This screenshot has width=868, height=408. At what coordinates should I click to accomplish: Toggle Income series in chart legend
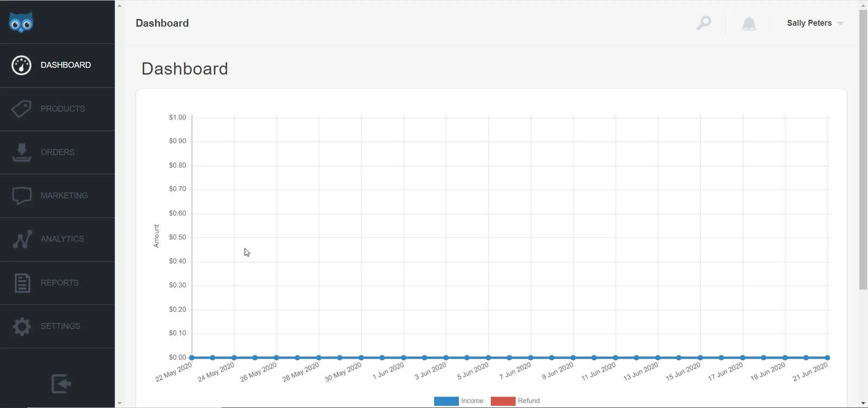(x=459, y=401)
